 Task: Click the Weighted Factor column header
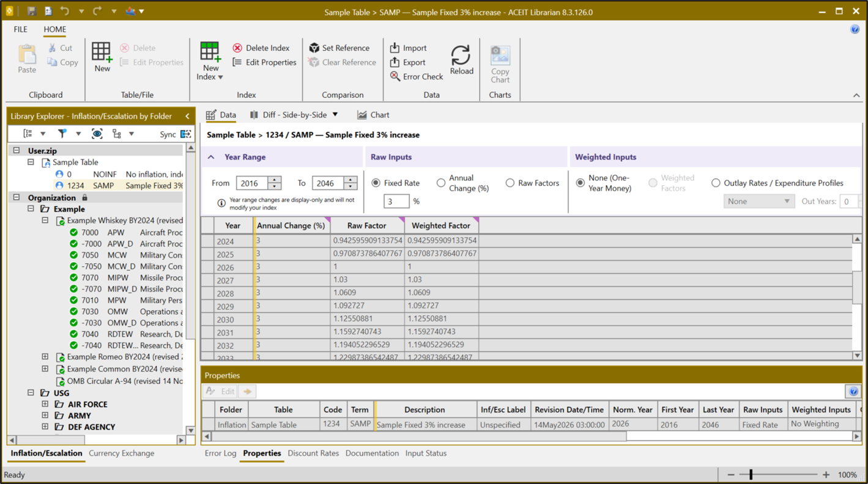[x=441, y=226]
